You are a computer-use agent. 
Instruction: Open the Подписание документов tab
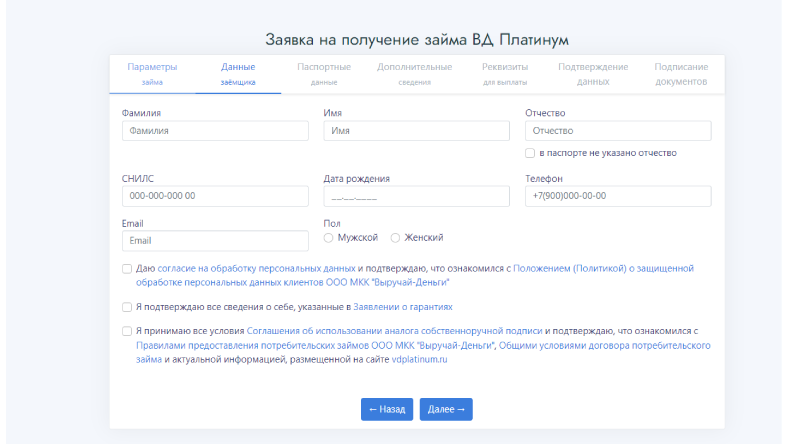point(681,74)
